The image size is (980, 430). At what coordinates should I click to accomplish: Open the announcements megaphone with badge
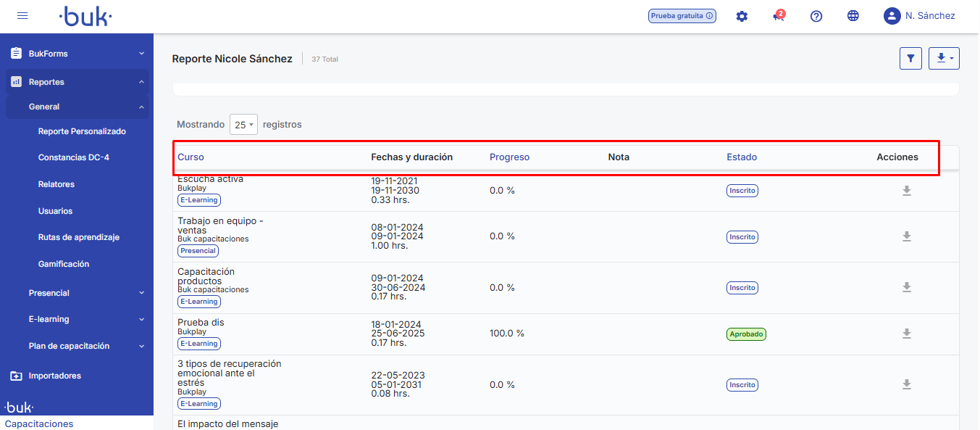click(779, 16)
